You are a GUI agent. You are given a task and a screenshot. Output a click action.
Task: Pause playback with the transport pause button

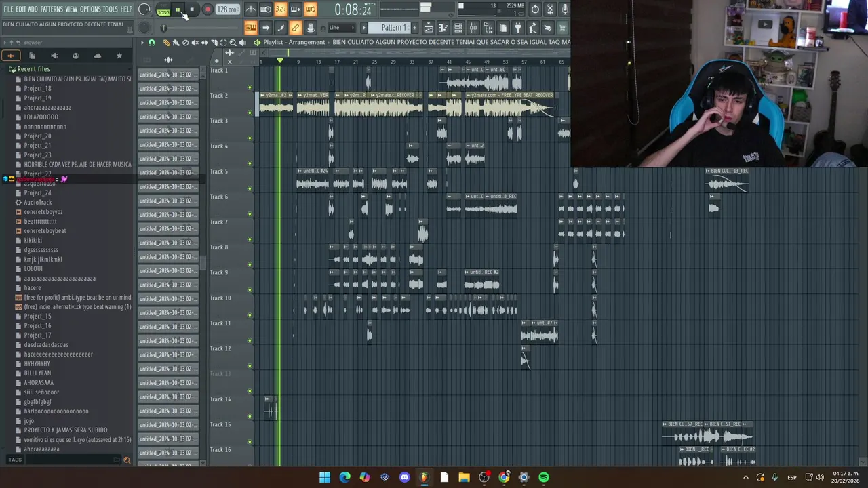point(178,9)
